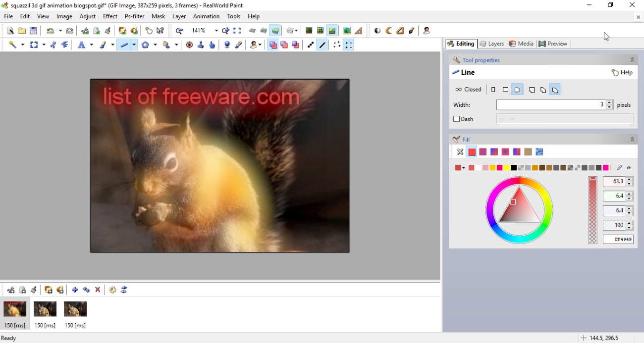Viewport: 644px width, 343px height.
Task: Click the black-and-white contrast circle icon
Action: coord(377,31)
